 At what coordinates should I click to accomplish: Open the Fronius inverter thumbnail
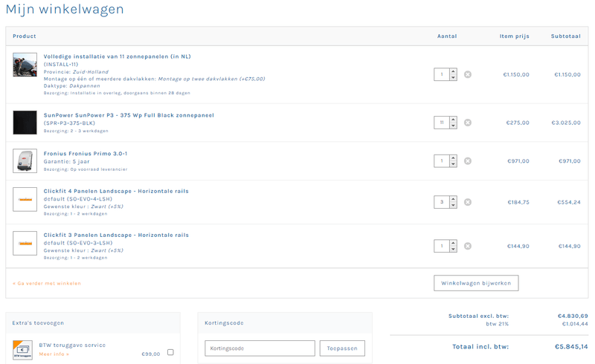pos(25,160)
